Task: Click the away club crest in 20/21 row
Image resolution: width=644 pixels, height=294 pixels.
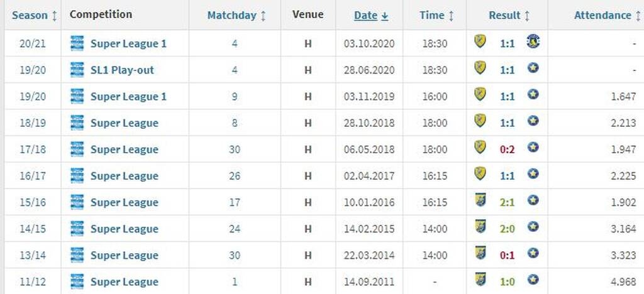Action: (533, 42)
